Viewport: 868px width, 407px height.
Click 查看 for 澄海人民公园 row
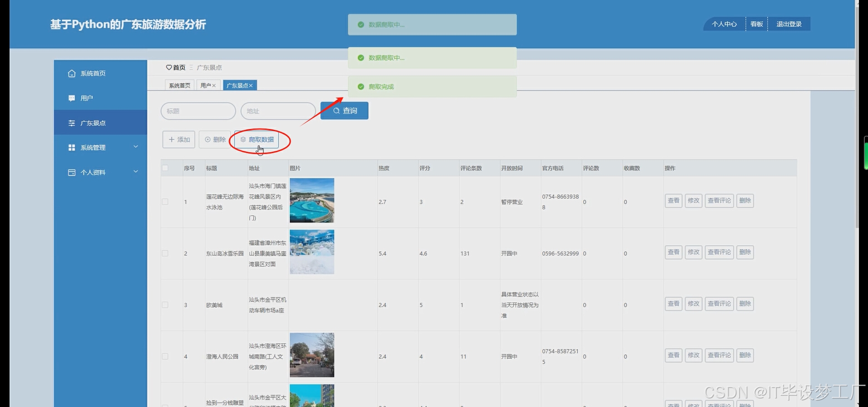coord(674,355)
